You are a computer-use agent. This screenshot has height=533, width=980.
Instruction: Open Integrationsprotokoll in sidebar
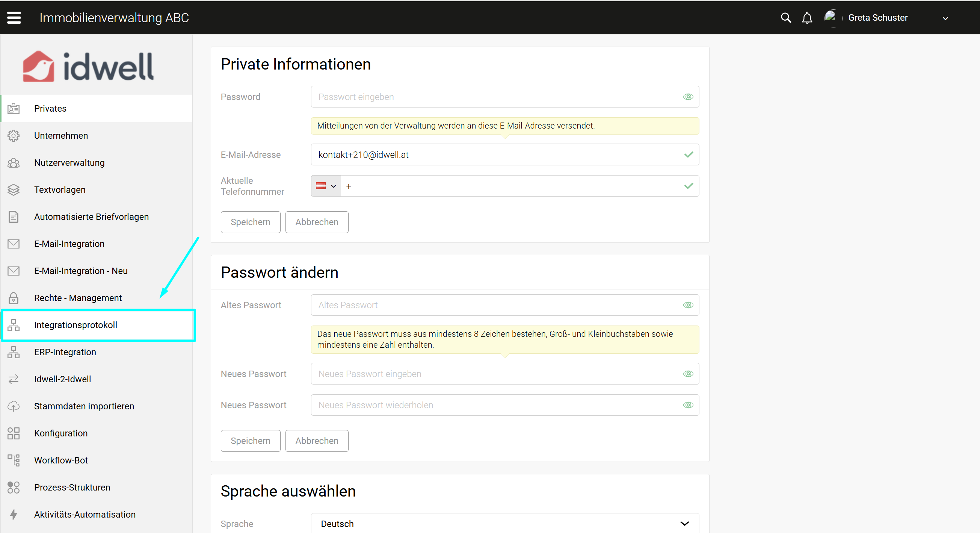76,325
